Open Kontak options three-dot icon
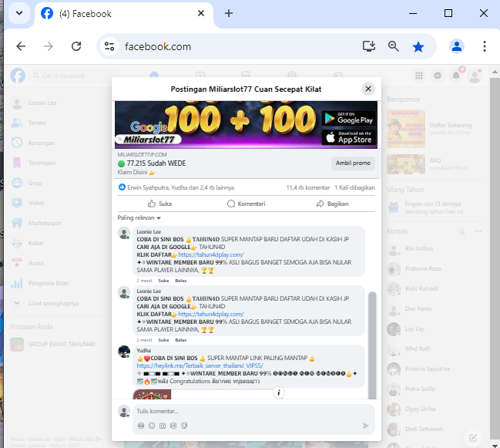 click(478, 231)
